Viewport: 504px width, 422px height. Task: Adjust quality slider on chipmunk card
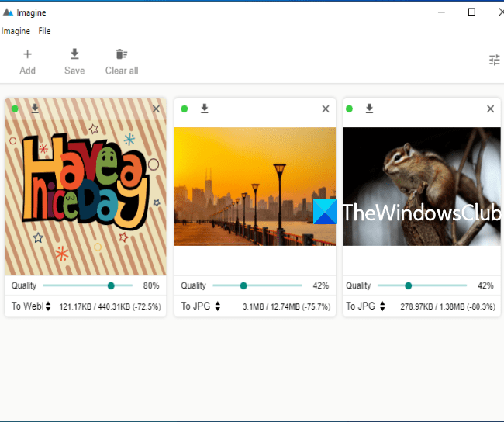tap(409, 285)
